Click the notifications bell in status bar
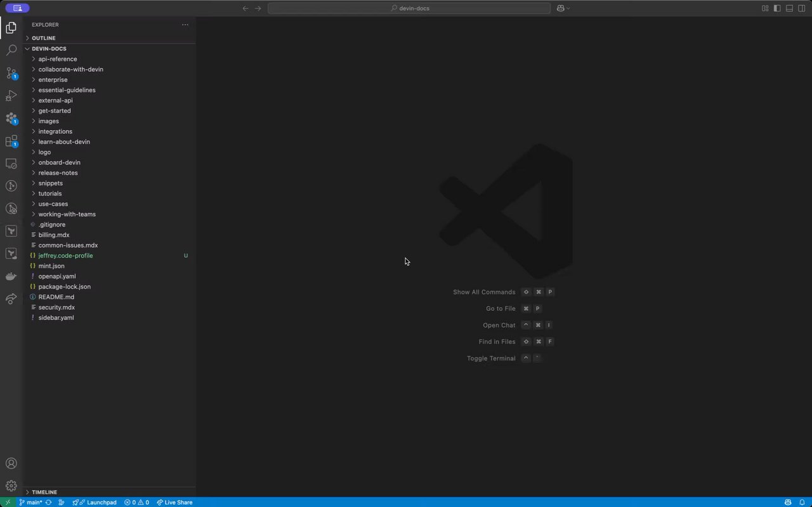 point(802,502)
